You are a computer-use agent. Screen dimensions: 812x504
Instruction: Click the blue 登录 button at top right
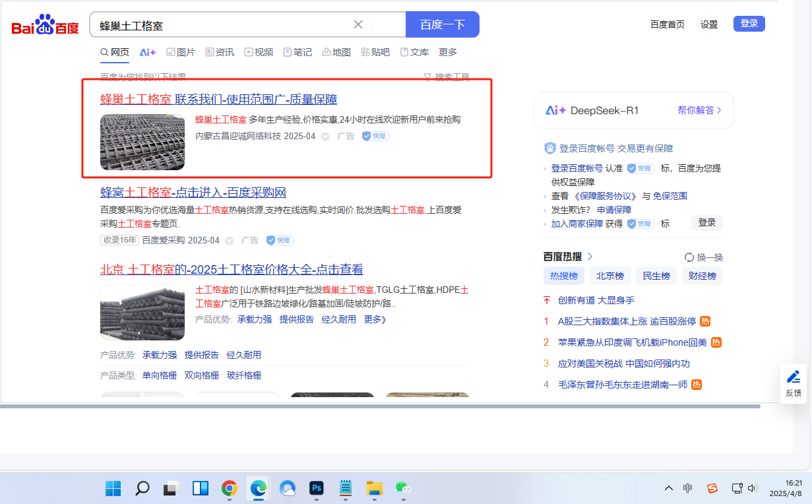749,24
